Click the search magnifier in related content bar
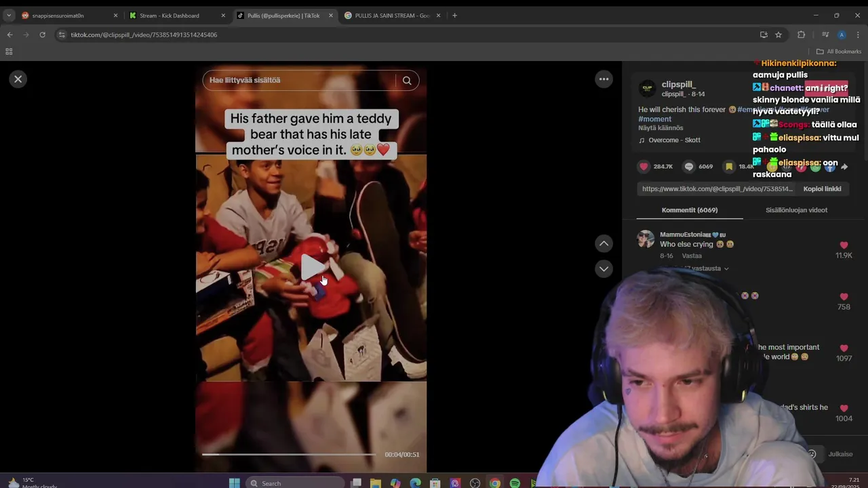 coord(407,80)
